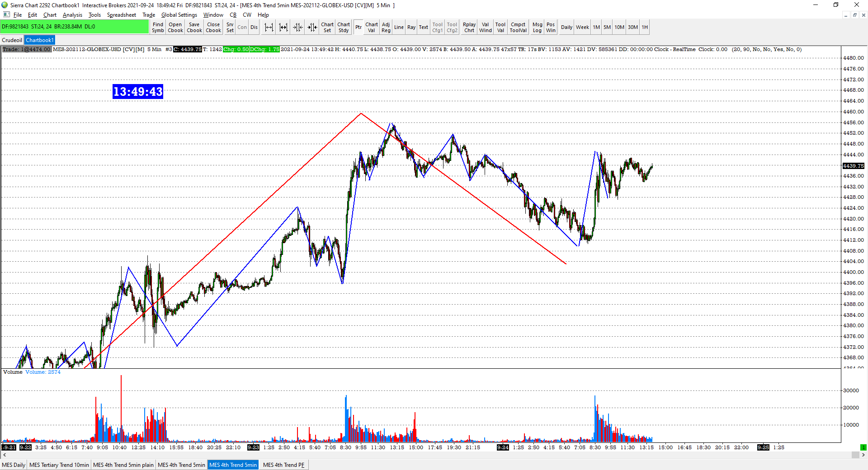Open the Window menu
The height and width of the screenshot is (470, 868).
point(213,15)
